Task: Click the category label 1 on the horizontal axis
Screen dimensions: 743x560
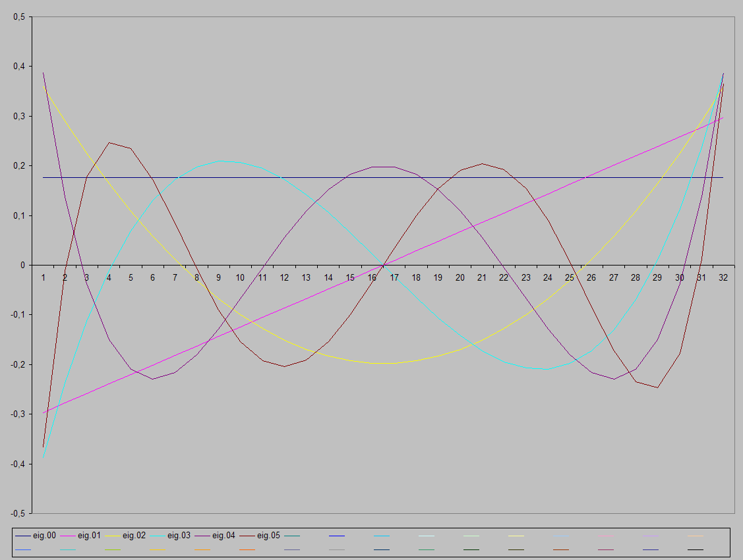Action: 43,278
